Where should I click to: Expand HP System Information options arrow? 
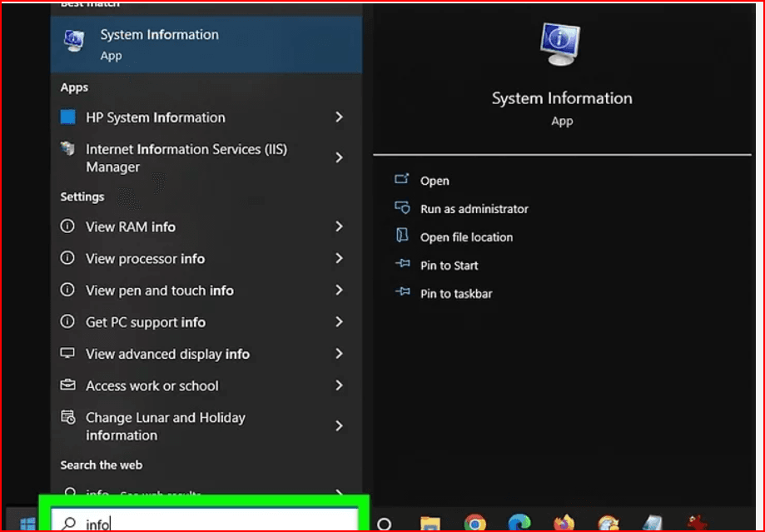339,117
